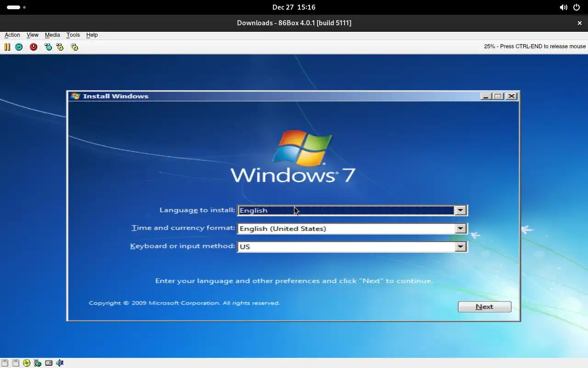
Task: Click the first floppy drive status icon
Action: (x=5, y=363)
